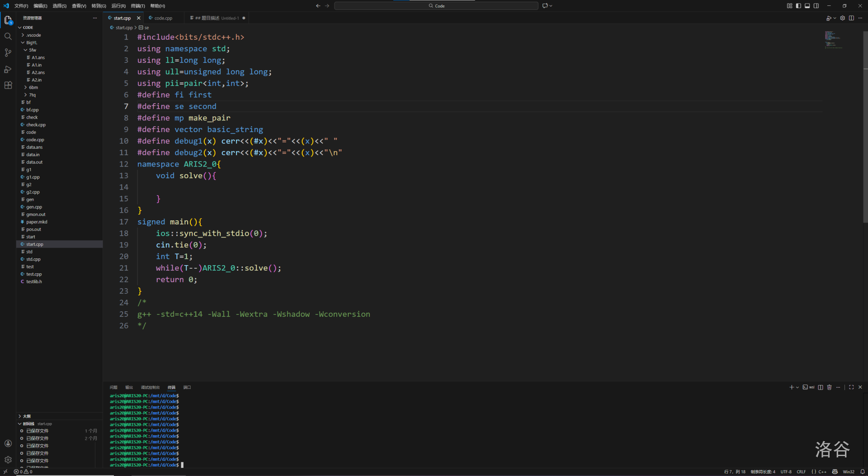Click the CRLF line ending indicator

[801, 471]
